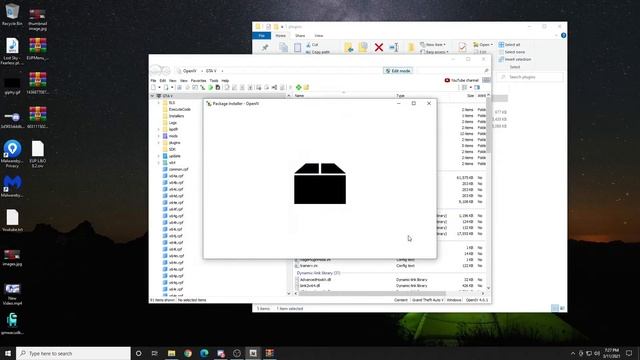Select the Installers folder in tree

tap(176, 116)
